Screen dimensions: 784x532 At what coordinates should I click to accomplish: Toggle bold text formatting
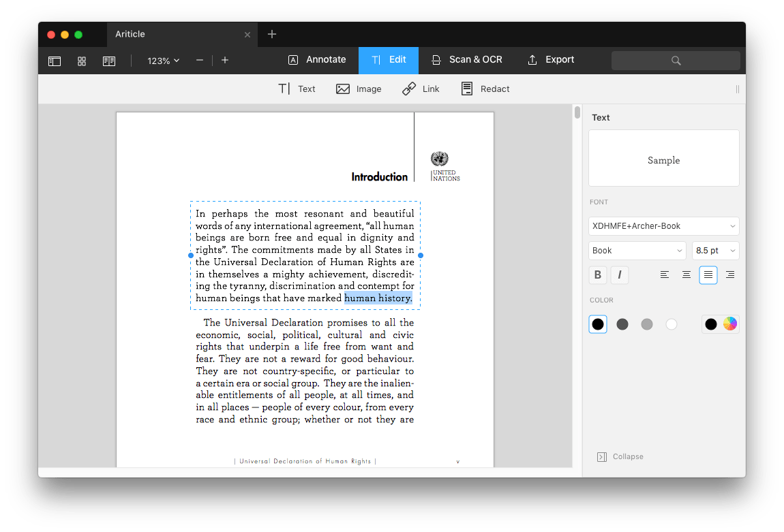point(598,275)
